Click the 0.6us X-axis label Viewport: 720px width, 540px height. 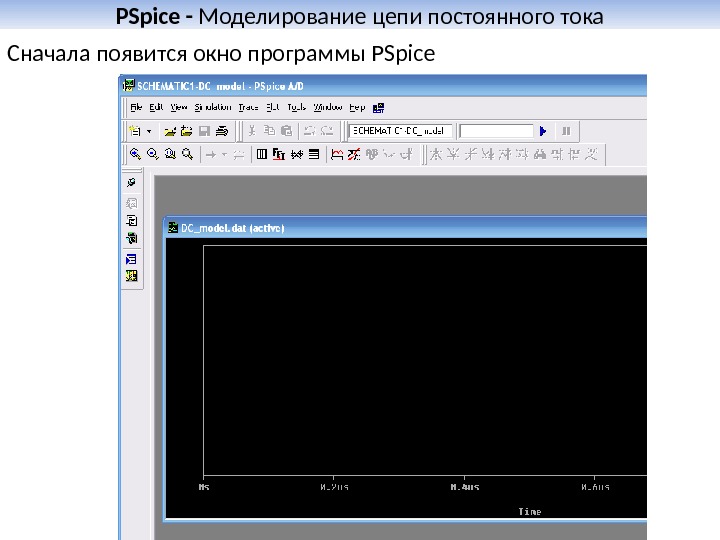[x=595, y=487]
